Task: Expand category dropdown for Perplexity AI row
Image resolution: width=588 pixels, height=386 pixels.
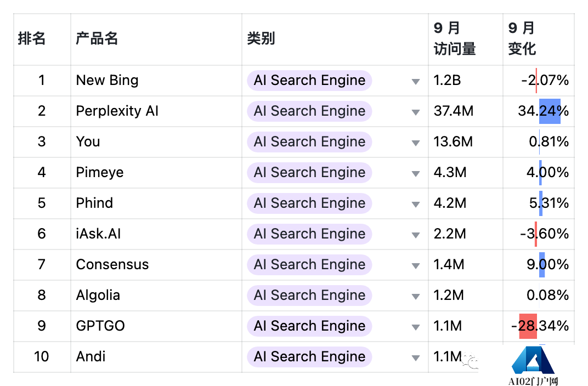Action: 415,112
